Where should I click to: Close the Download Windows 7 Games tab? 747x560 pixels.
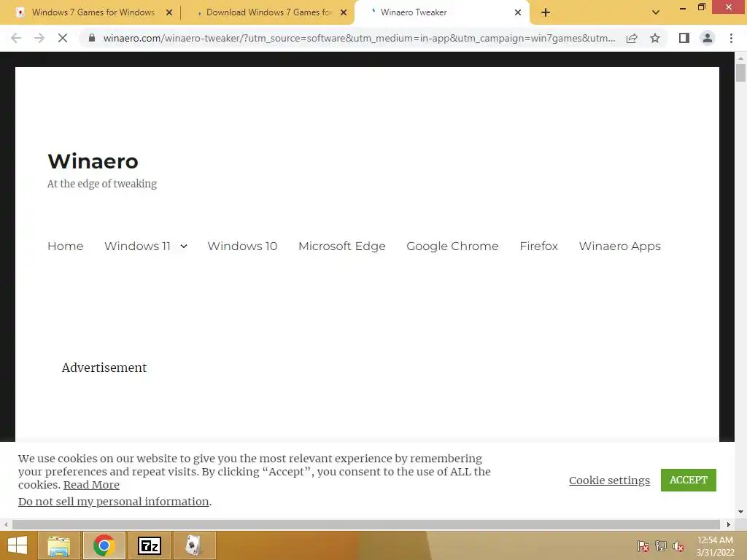[344, 12]
